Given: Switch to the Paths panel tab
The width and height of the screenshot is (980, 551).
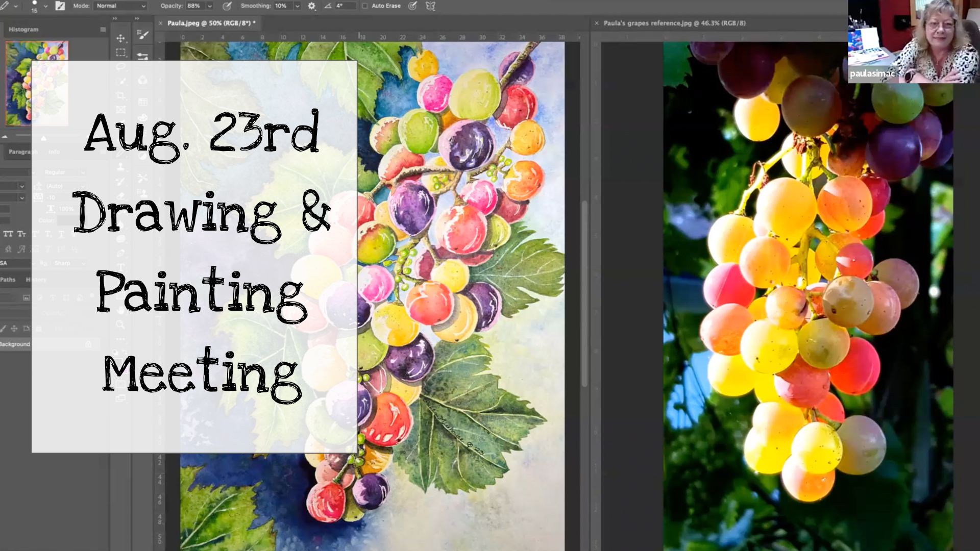Looking at the screenshot, I should [x=8, y=280].
